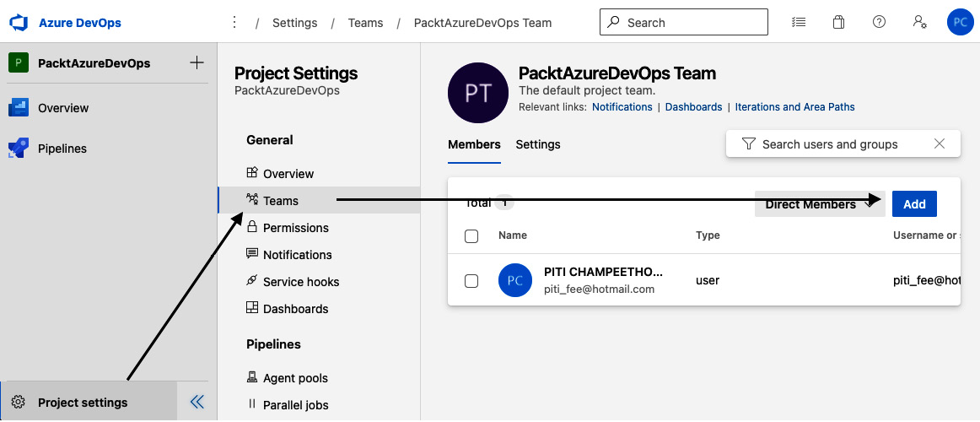Collapse the sidebar with double chevron
Image resolution: width=980 pixels, height=422 pixels.
pyautogui.click(x=197, y=402)
